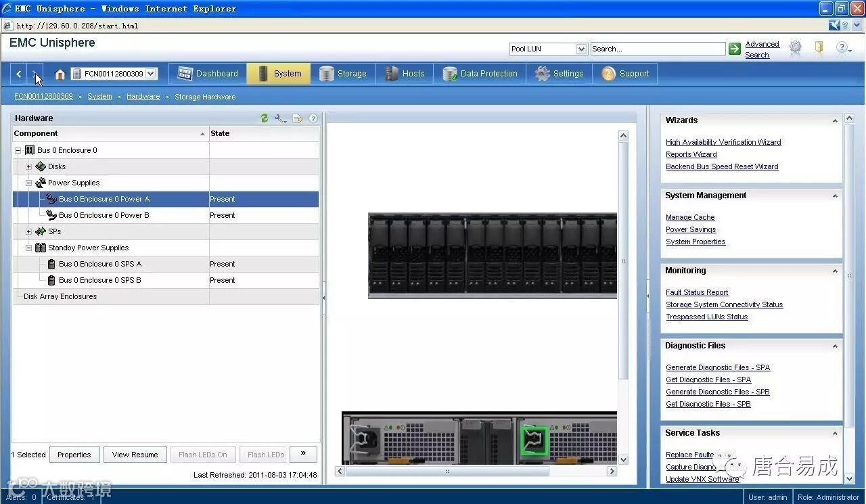866x504 pixels.
Task: Open the Support tab
Action: point(624,74)
